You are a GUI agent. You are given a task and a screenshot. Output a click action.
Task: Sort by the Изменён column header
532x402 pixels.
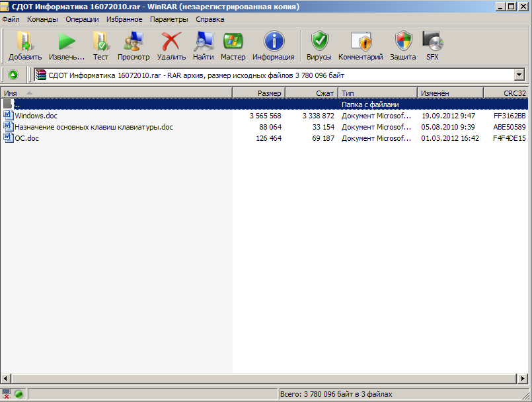pyautogui.click(x=450, y=93)
